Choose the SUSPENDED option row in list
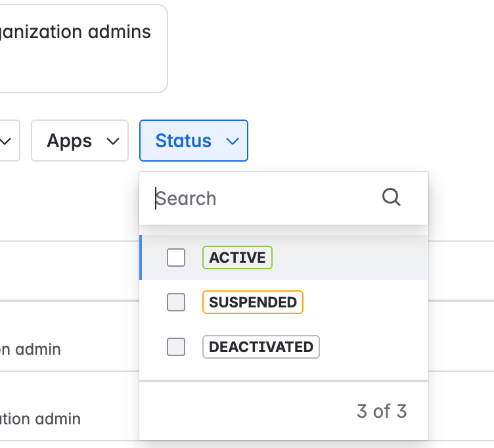This screenshot has height=448, width=494. (x=355, y=302)
